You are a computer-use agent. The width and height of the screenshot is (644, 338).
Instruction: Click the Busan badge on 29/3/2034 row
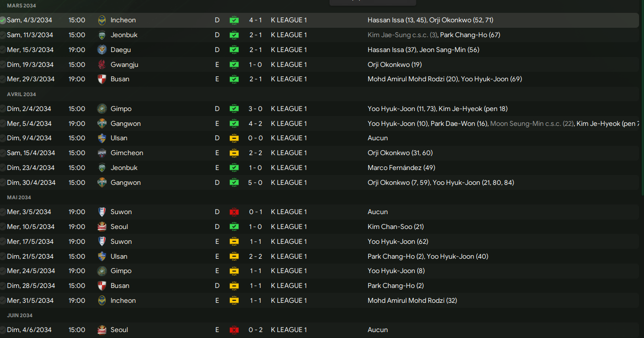coord(102,79)
